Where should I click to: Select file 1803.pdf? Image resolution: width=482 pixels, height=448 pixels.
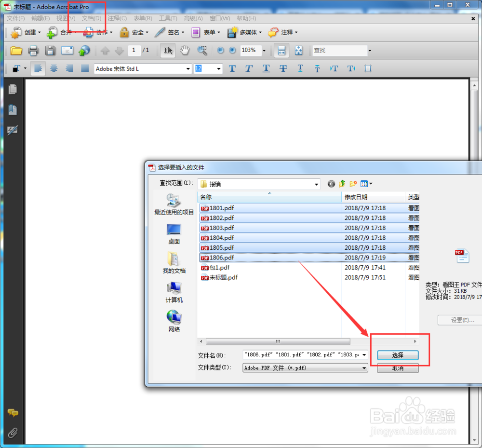309,228
